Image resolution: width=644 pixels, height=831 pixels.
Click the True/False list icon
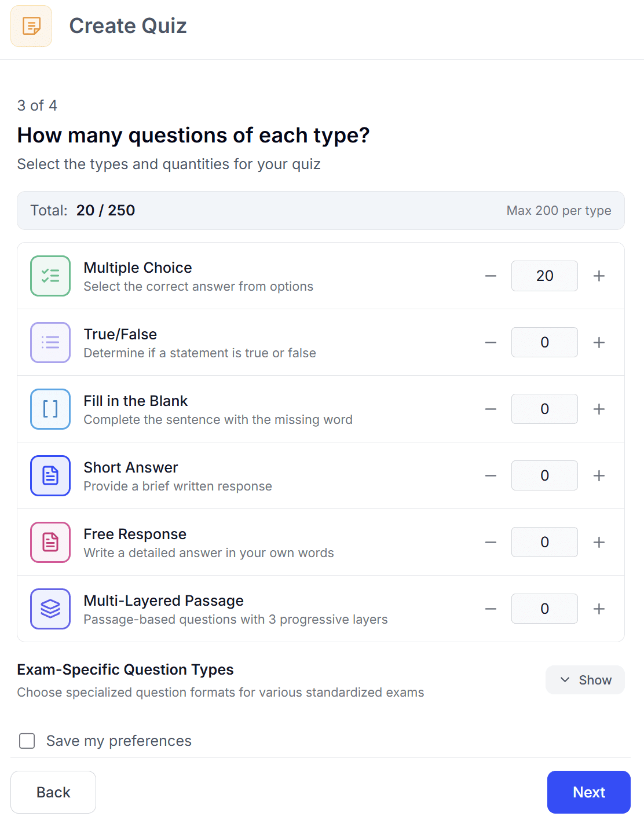tap(50, 342)
